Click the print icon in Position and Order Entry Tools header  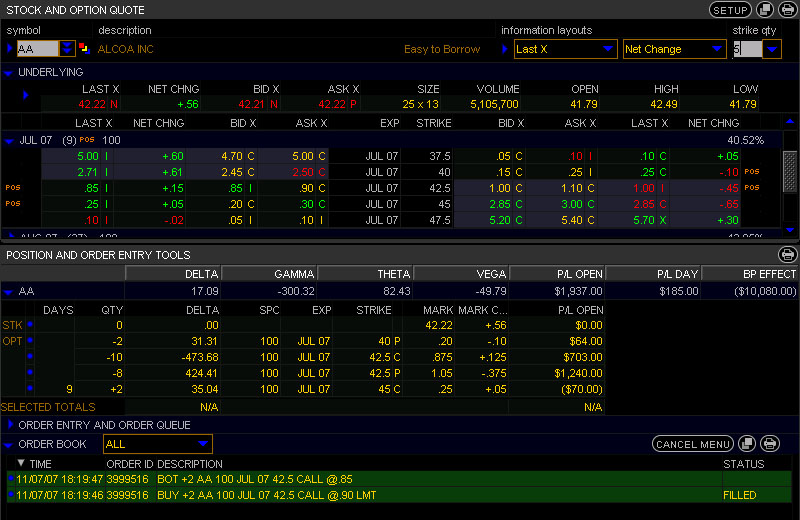coord(787,255)
